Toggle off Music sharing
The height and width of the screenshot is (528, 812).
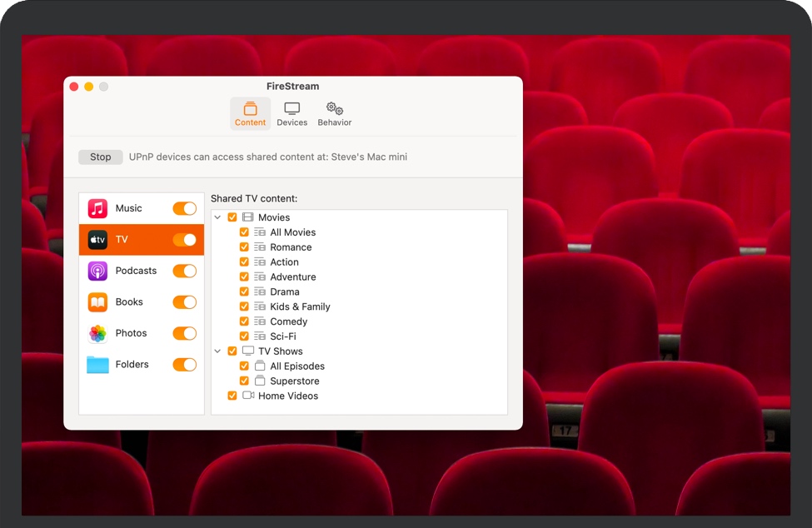point(184,208)
